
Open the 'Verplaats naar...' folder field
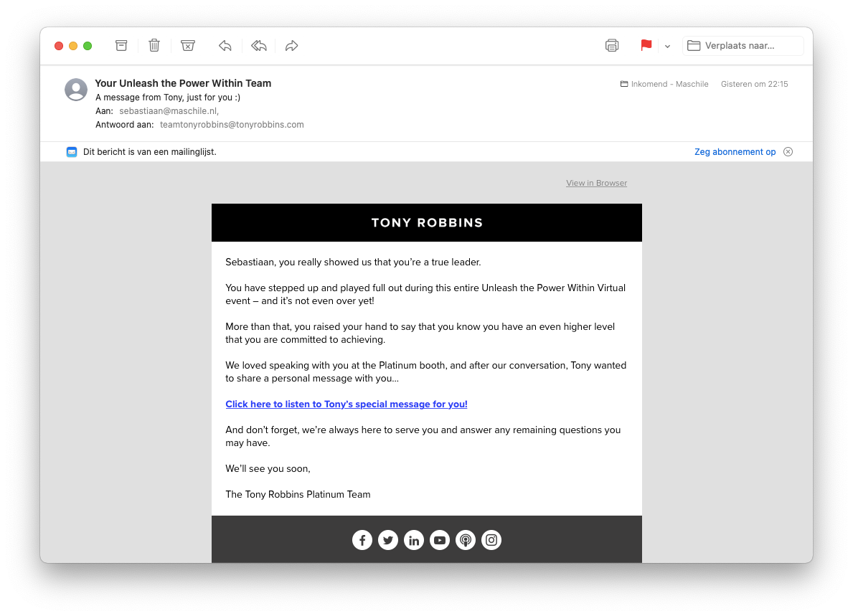[x=743, y=46]
